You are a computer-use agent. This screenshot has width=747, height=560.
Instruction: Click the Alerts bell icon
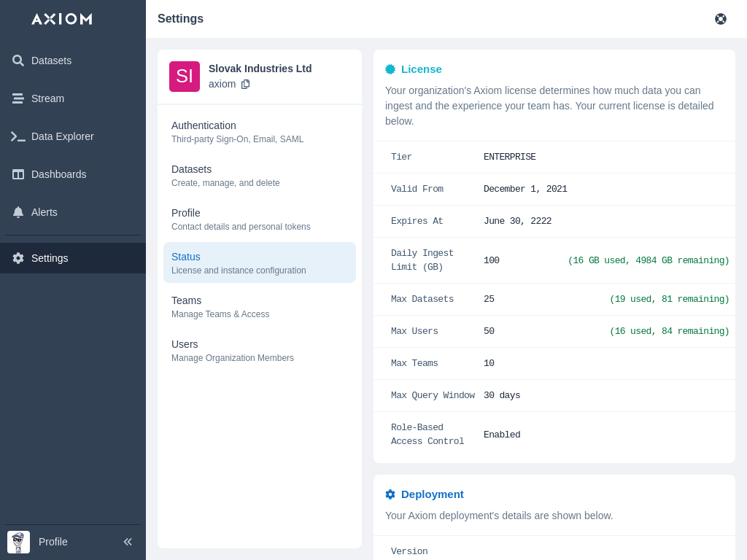[18, 212]
